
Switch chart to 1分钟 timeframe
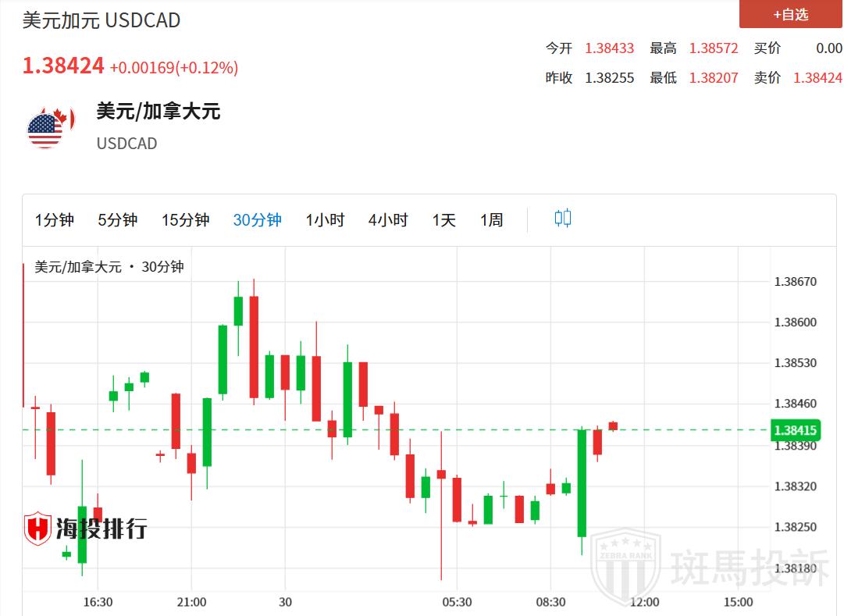55,220
